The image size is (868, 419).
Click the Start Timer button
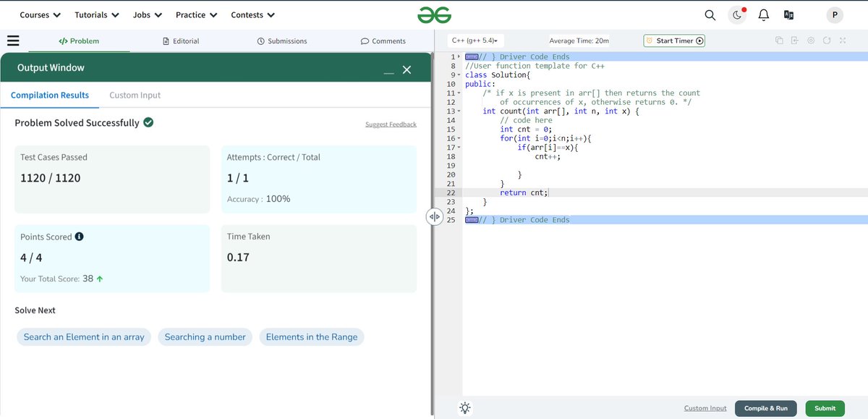[674, 41]
